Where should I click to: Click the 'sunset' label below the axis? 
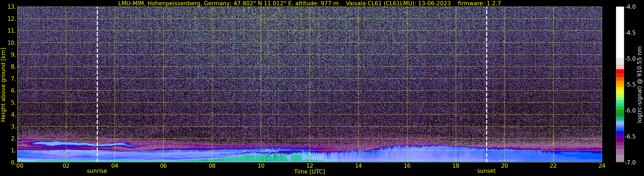click(486, 171)
